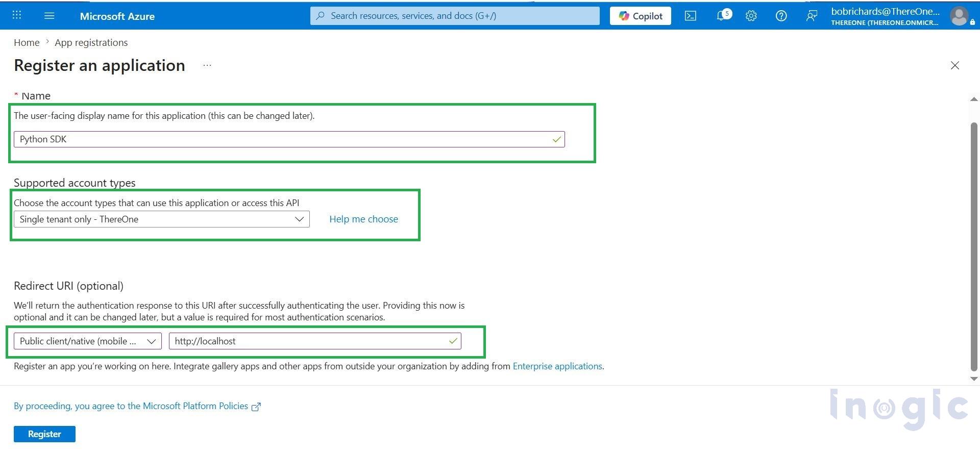980x455 pixels.
Task: Click the Supported account types heading
Action: (75, 183)
